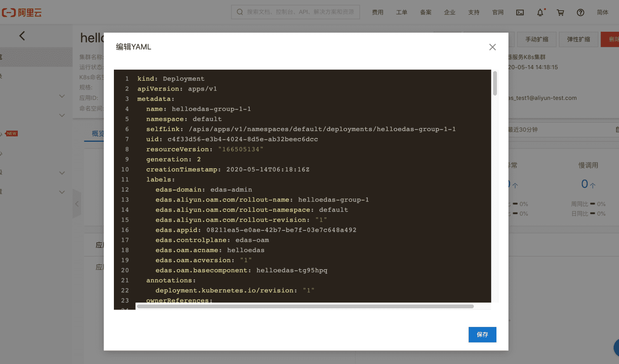Open the help question mark icon

(581, 12)
